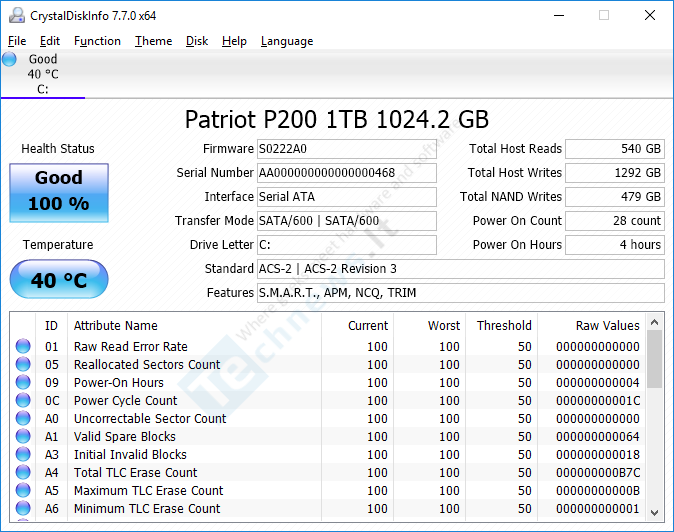Open the Theme menu
The image size is (674, 532).
tap(153, 41)
